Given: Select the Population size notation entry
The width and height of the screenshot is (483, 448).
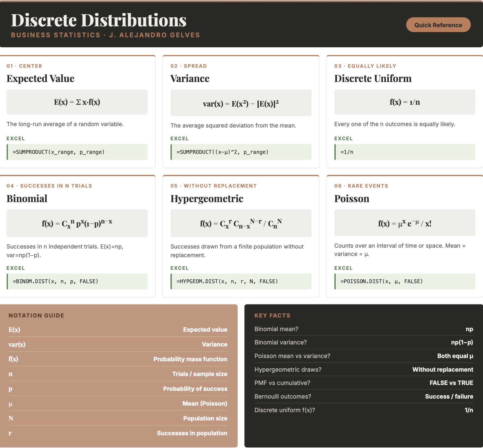Looking at the screenshot, I should tap(118, 418).
